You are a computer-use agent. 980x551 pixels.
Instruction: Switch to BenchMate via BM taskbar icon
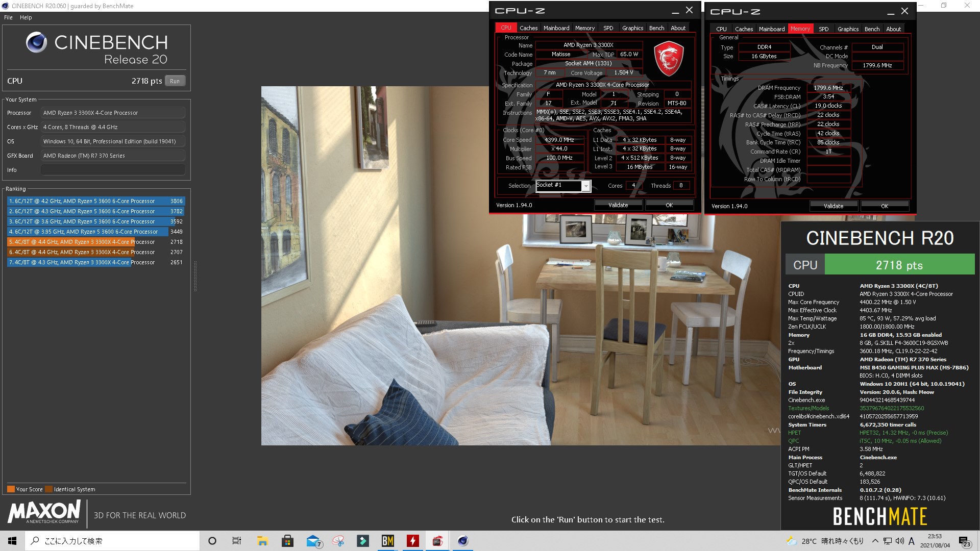(388, 541)
